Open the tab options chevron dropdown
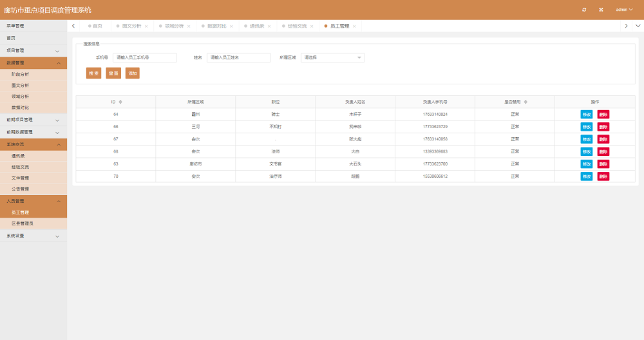 (637, 26)
